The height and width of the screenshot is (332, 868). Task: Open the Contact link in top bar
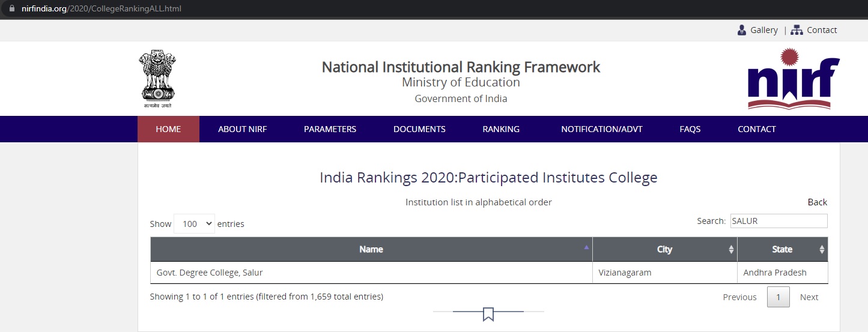[x=822, y=30]
